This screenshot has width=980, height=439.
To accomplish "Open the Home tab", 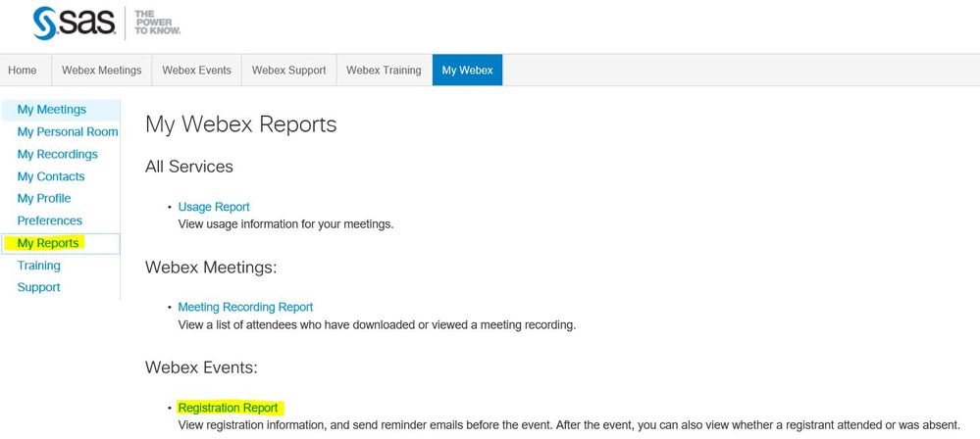I will pyautogui.click(x=23, y=70).
